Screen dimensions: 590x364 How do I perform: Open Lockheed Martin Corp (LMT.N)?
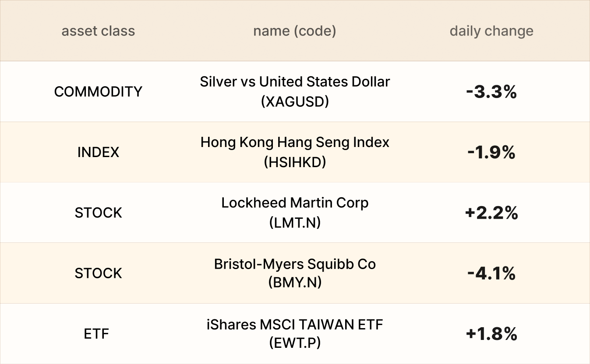point(295,203)
